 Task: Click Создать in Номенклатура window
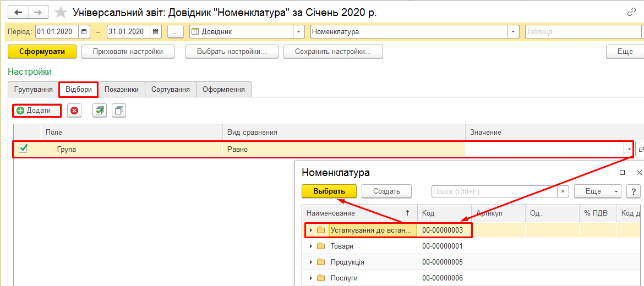[386, 191]
